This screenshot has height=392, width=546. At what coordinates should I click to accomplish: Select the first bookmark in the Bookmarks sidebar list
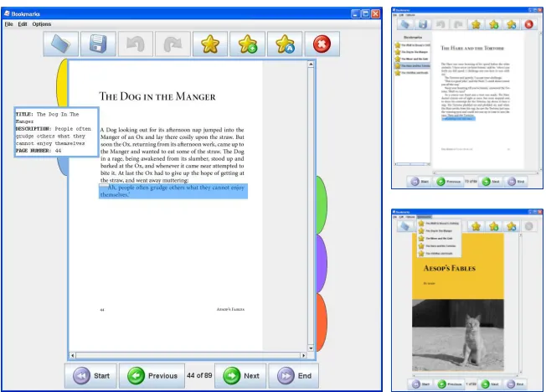[x=412, y=45]
